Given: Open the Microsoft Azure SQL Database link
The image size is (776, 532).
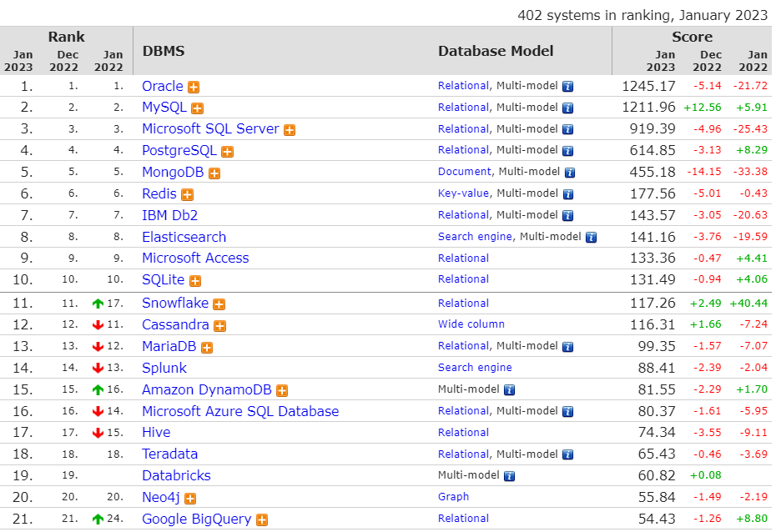Looking at the screenshot, I should [240, 411].
